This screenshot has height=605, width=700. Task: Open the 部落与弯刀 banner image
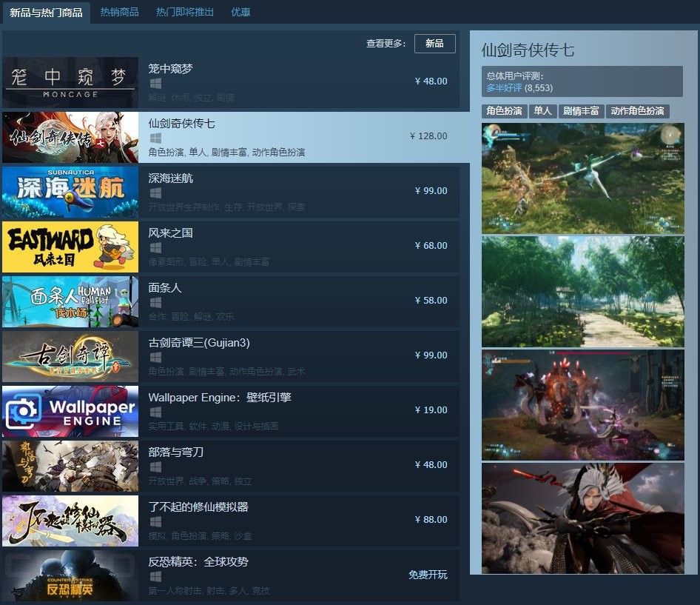[70, 466]
